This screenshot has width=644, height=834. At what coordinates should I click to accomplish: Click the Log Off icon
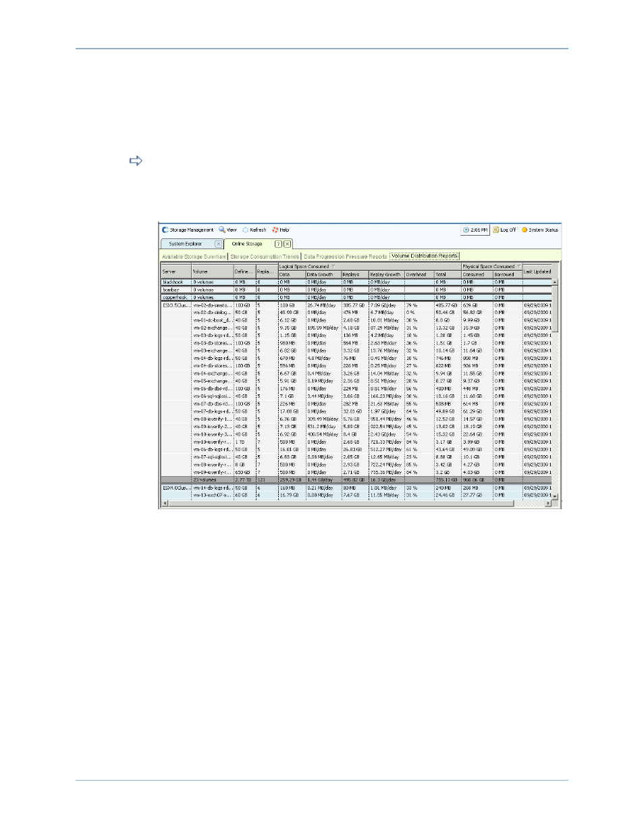[x=495, y=230]
